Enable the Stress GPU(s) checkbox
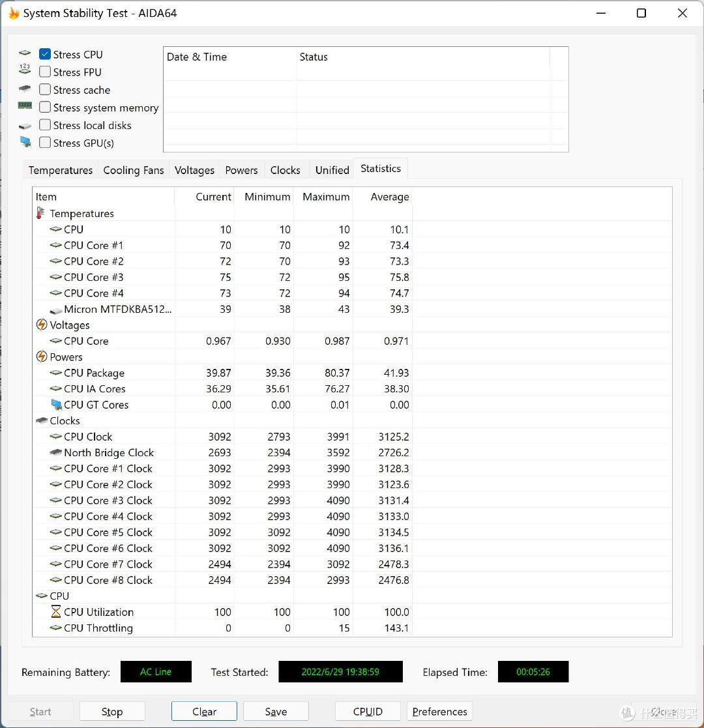This screenshot has width=704, height=728. tap(45, 142)
